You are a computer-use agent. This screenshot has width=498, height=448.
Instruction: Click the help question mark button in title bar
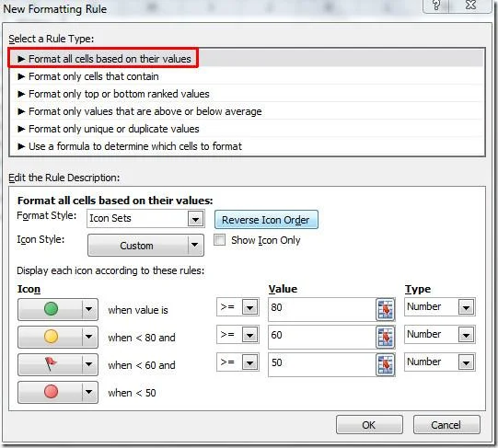(x=436, y=6)
